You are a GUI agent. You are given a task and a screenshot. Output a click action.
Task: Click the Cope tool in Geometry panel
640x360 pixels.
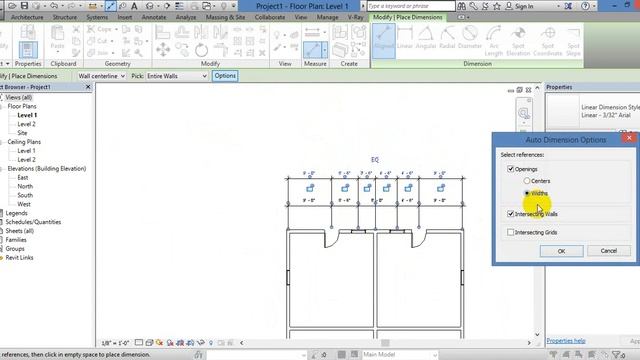(100, 29)
